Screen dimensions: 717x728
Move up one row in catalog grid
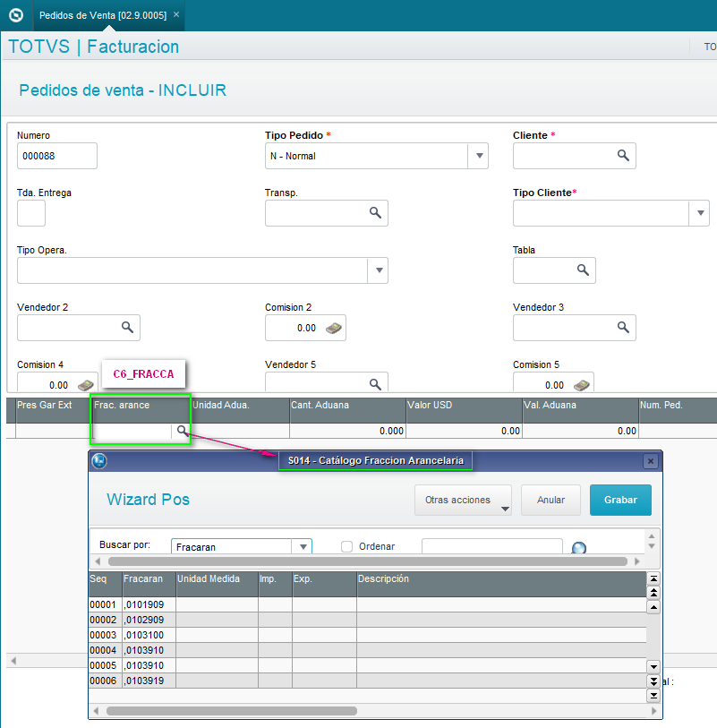pos(653,607)
